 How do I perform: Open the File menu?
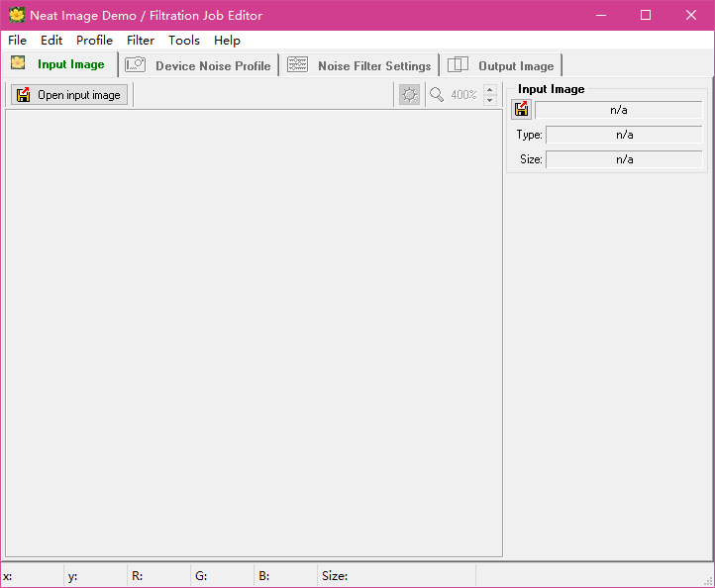[17, 41]
